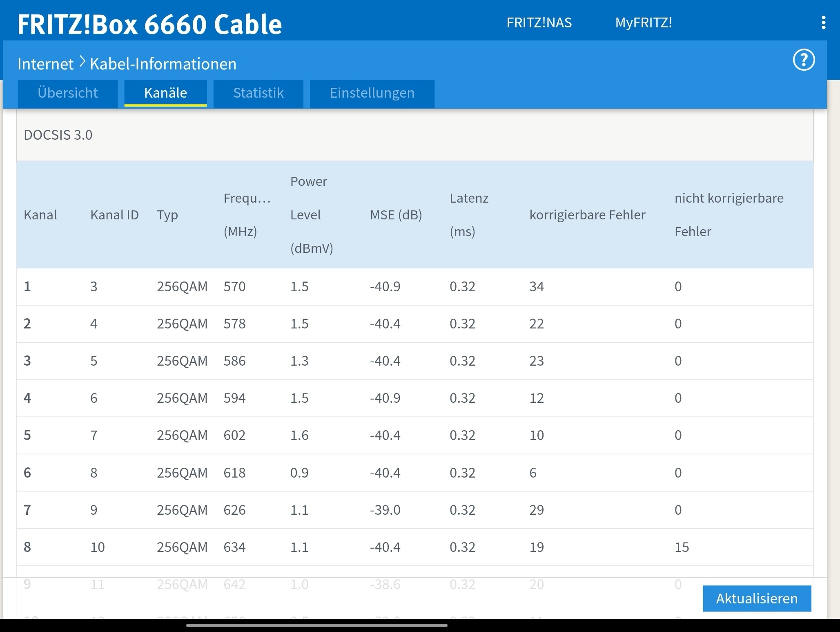Switch to the Übersicht tab
This screenshot has height=632, width=840.
[x=68, y=93]
